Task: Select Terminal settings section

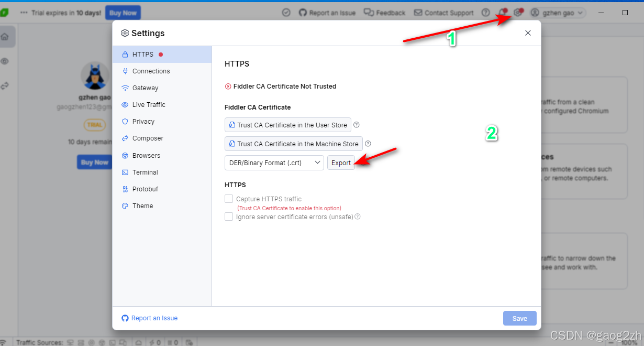Action: tap(162, 172)
